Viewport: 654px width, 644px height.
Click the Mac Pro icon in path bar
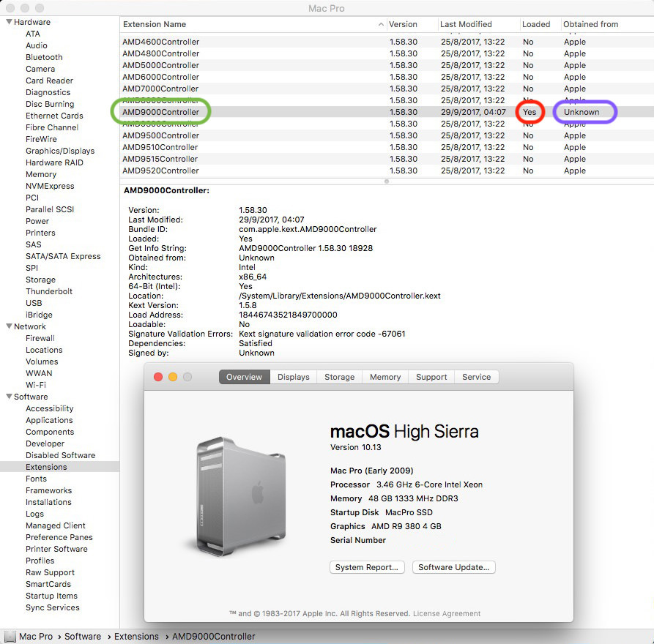10,637
